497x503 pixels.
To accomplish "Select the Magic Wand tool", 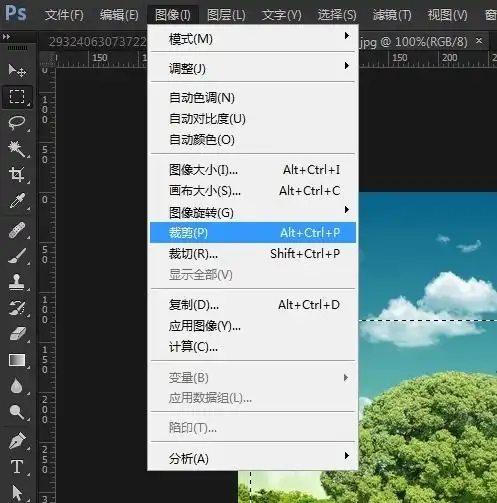I will pyautogui.click(x=17, y=148).
